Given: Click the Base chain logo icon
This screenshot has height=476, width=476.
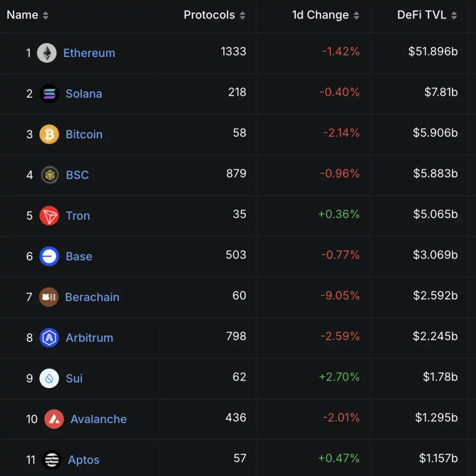Looking at the screenshot, I should pyautogui.click(x=49, y=256).
